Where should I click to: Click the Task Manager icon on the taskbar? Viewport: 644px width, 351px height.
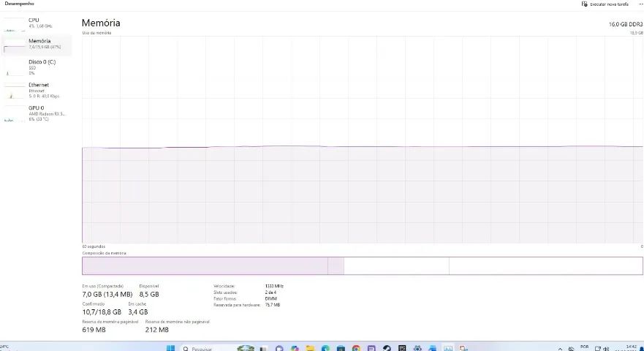point(448,349)
